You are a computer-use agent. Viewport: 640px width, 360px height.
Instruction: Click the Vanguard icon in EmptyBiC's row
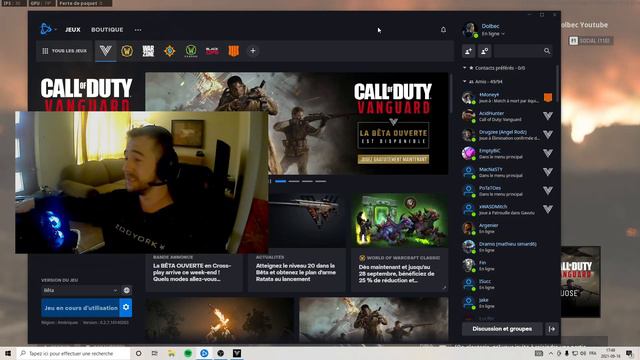(548, 153)
